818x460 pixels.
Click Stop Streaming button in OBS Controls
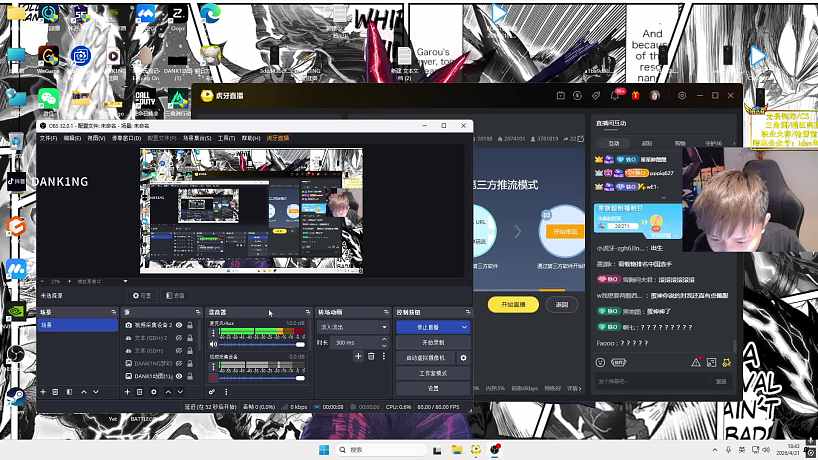(428, 327)
